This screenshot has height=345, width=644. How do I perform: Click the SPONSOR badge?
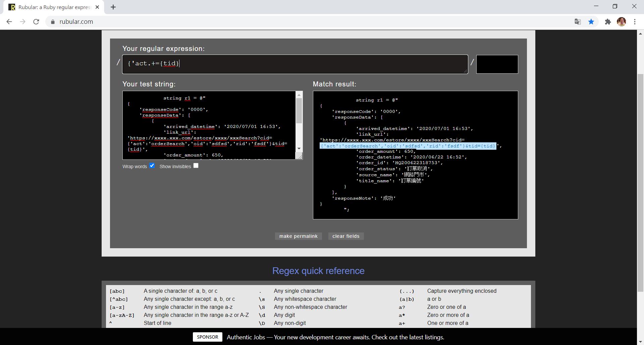[x=207, y=337]
